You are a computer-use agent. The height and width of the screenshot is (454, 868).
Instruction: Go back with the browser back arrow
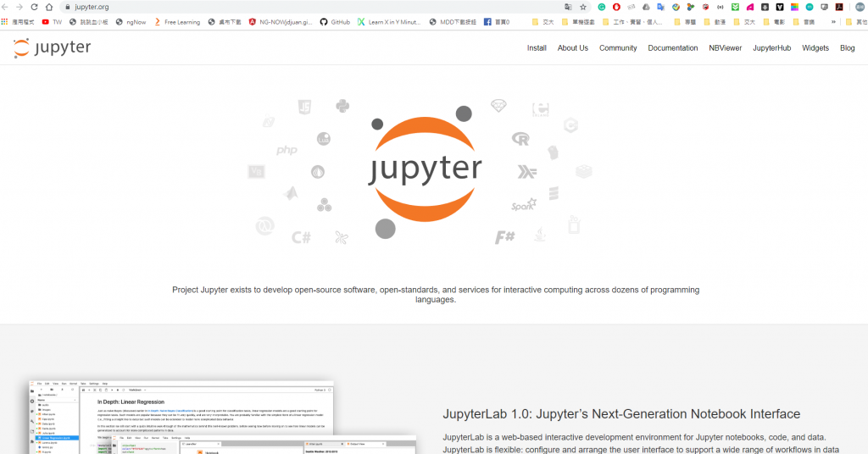4,7
